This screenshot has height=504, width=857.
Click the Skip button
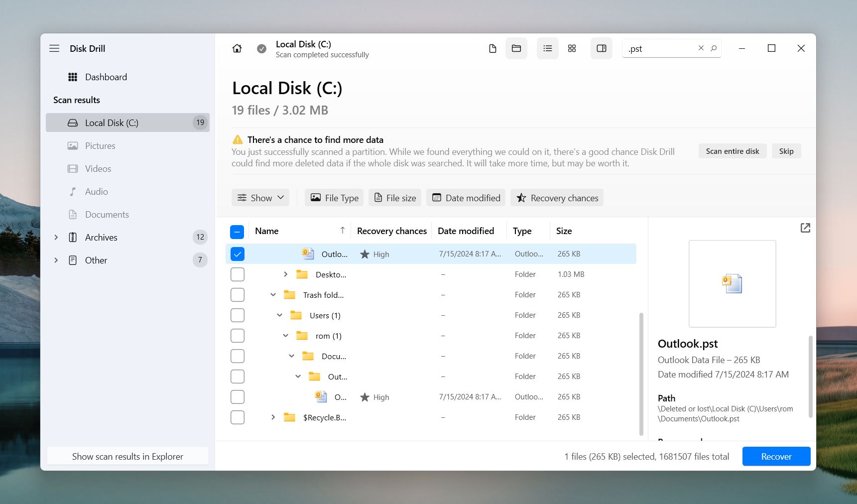[x=786, y=151]
